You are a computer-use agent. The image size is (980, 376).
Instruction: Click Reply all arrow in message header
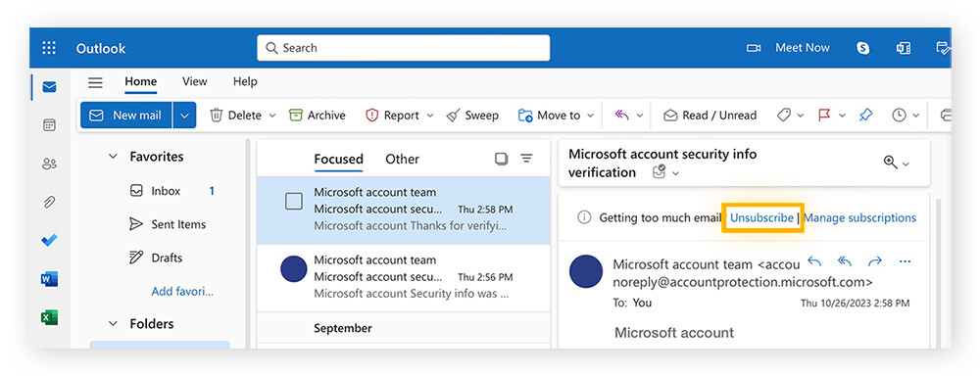click(845, 261)
